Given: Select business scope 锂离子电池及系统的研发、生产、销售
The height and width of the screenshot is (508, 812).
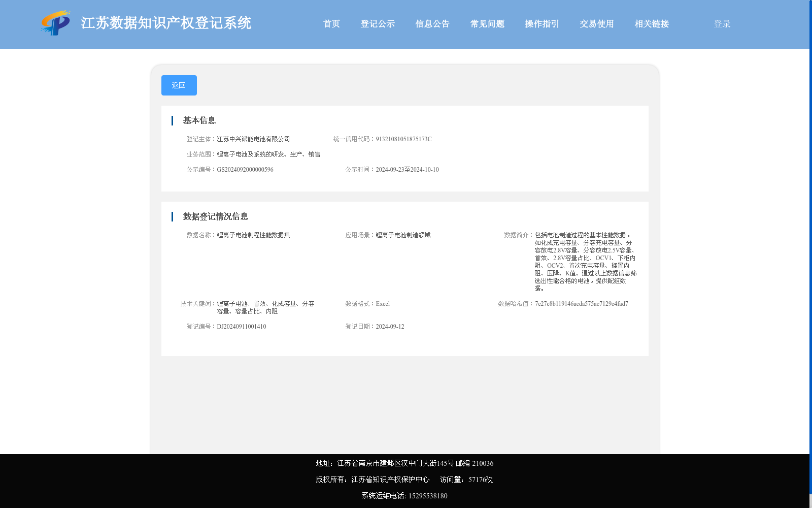Looking at the screenshot, I should pos(269,154).
